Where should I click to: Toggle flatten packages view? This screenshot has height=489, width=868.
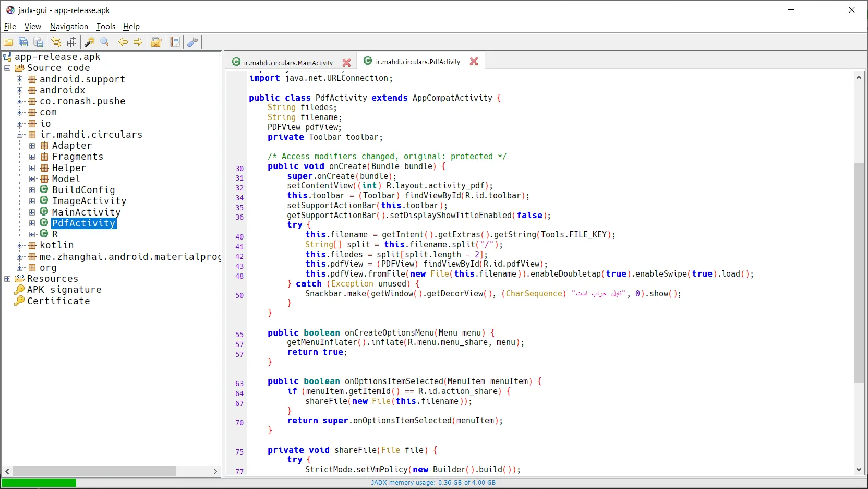[x=72, y=42]
